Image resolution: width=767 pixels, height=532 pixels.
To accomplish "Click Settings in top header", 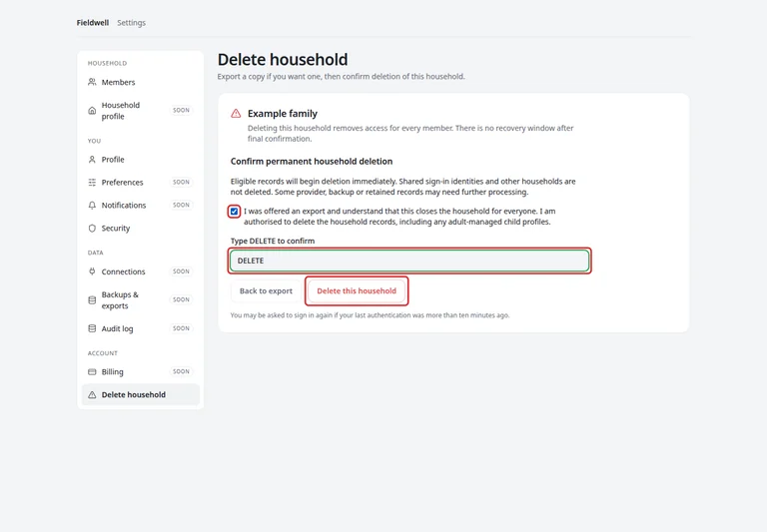I will pos(131,23).
